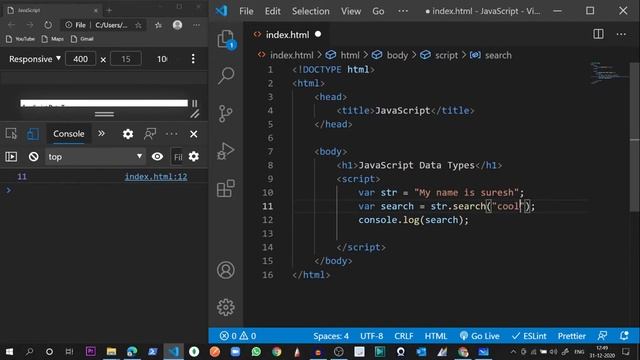Open the Extensions view
Screen dimensions: 640x360
(x=226, y=189)
